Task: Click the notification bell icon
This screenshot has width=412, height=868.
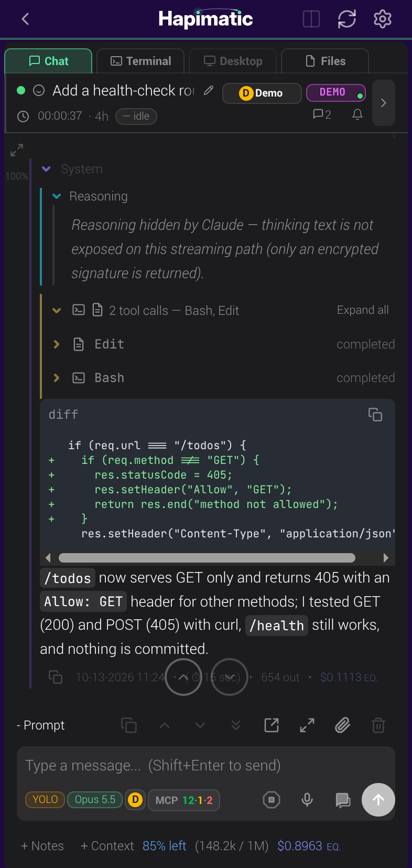Action: 357,114
